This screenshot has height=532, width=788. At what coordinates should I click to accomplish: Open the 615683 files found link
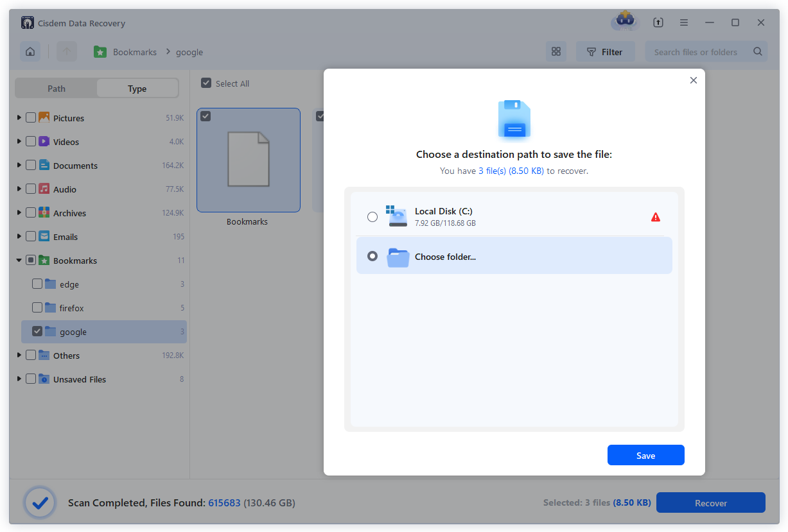tap(224, 502)
